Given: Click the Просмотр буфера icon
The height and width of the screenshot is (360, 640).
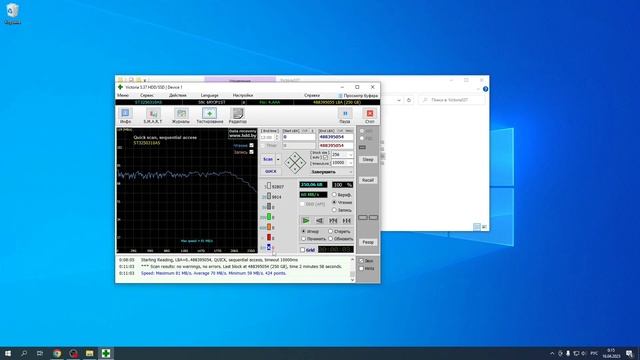Looking at the screenshot, I should click(x=340, y=96).
